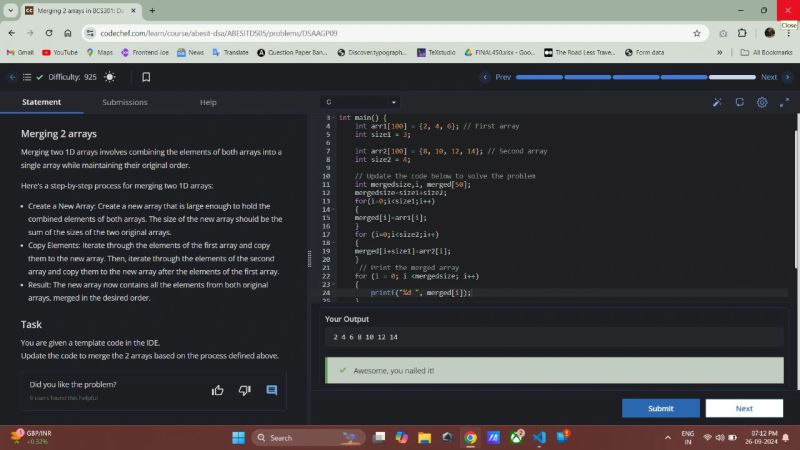Screen dimensions: 800x450
Task: Open the problem list hamburger icon
Action: click(x=27, y=77)
